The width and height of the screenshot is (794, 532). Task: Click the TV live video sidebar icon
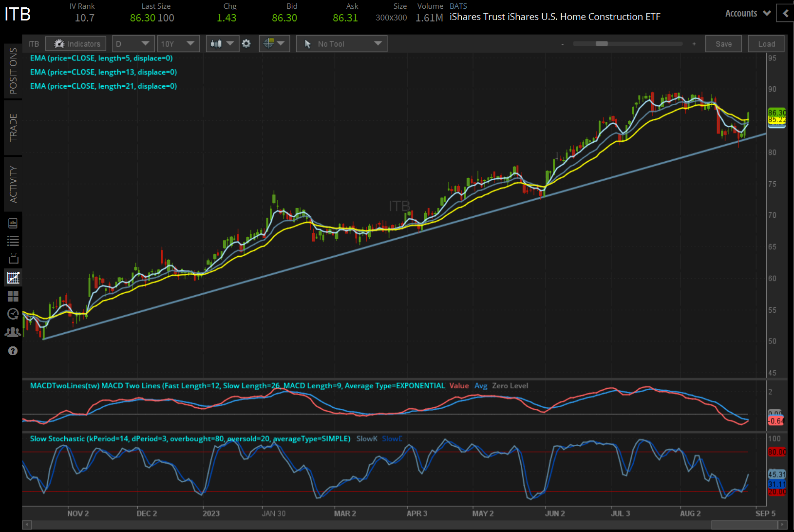(13, 259)
